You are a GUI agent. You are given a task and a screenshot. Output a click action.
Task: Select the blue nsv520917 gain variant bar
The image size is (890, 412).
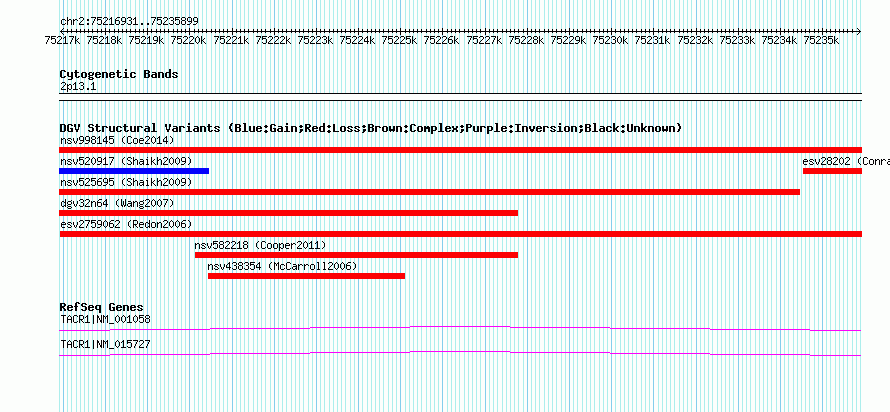134,171
